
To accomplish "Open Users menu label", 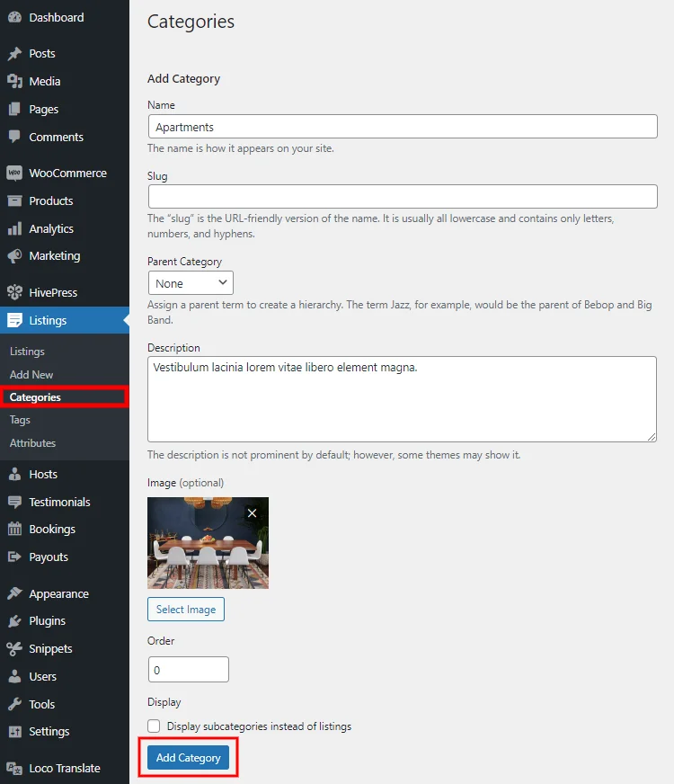I will pos(42,676).
